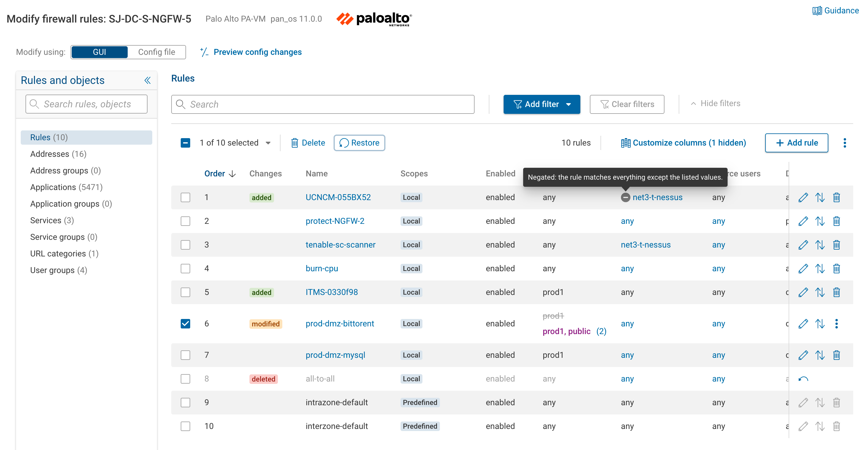This screenshot has width=868, height=450.
Task: Trash icon for burn-cpu rule
Action: [x=836, y=269]
